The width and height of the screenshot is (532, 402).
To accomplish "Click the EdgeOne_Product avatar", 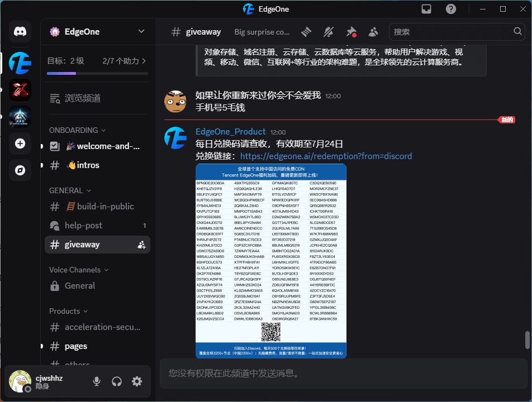I will [175, 138].
